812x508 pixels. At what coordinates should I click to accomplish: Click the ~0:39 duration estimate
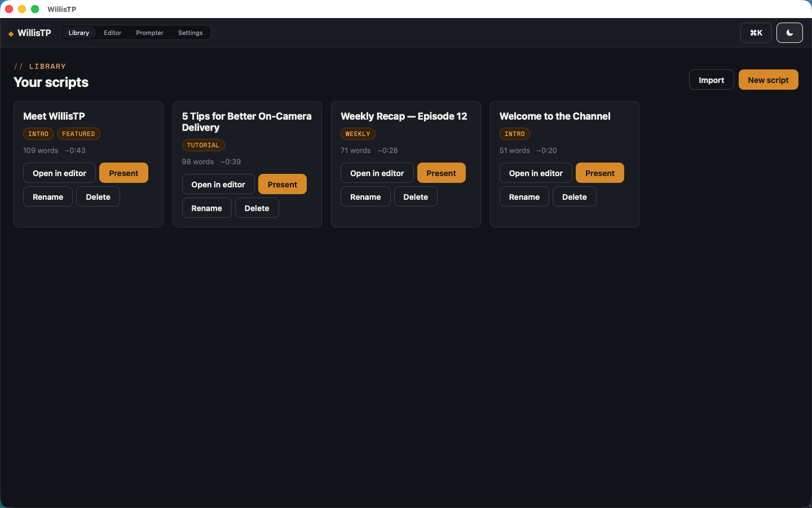tap(231, 161)
